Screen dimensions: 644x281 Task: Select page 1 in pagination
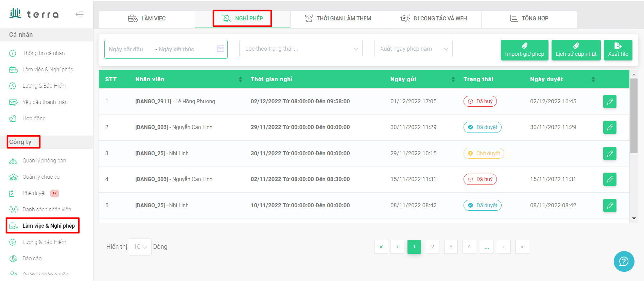click(414, 247)
